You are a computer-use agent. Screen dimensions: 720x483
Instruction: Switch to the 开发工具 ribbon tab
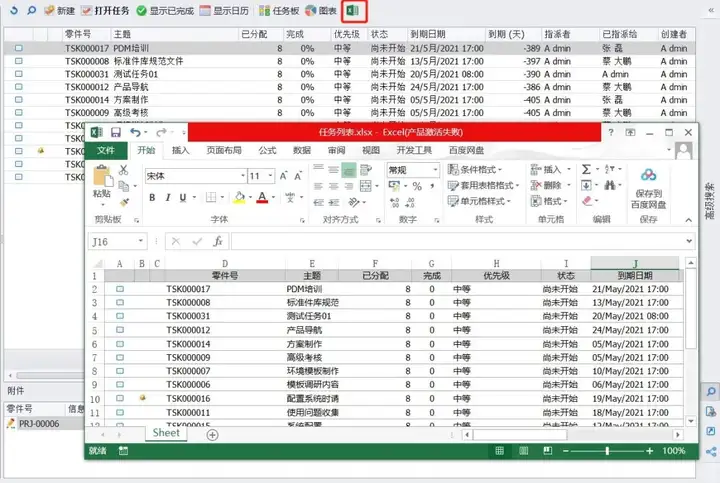point(414,150)
